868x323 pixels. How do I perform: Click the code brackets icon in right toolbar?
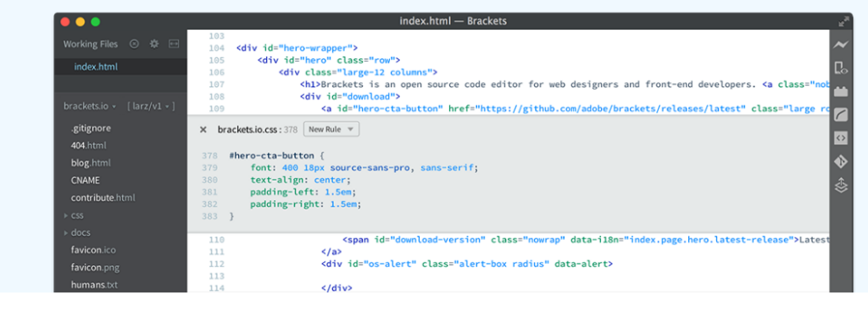point(841,138)
